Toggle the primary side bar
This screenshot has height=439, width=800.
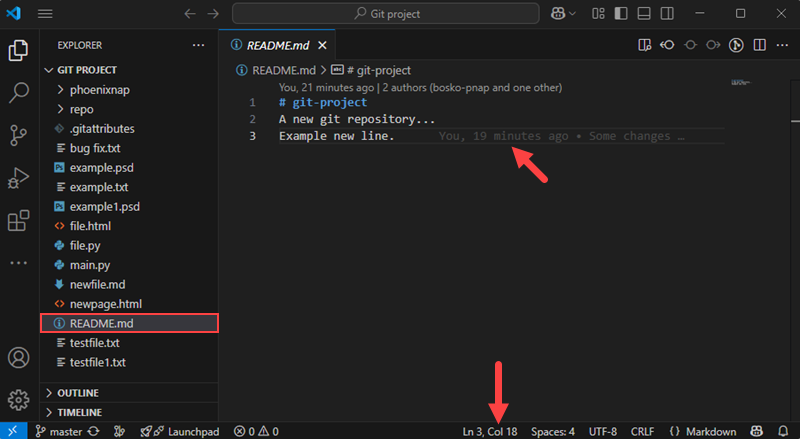tap(621, 14)
